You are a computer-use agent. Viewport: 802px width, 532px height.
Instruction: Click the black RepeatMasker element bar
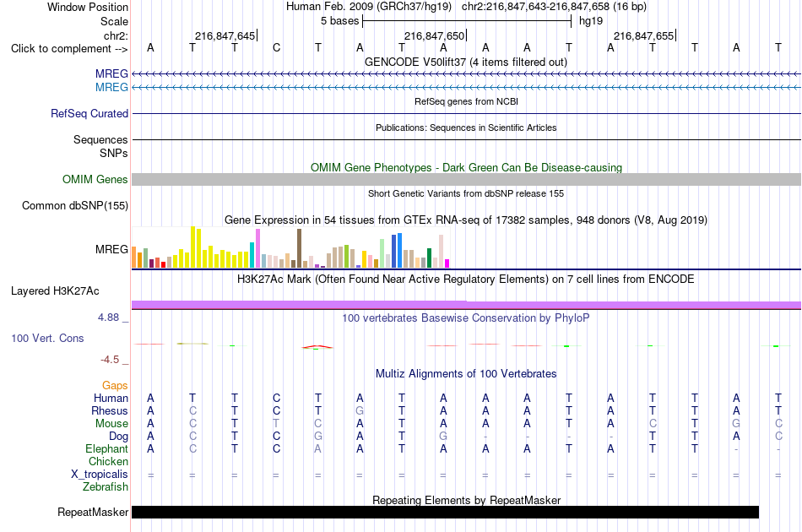click(445, 512)
